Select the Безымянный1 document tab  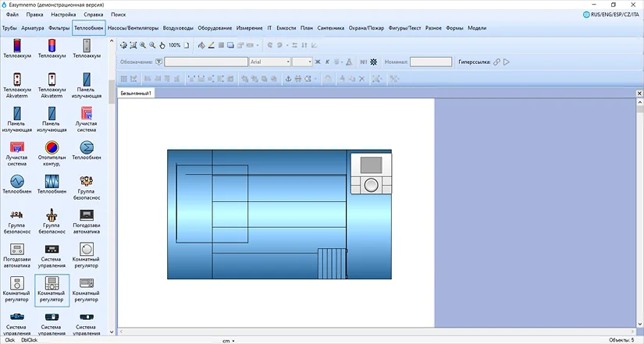(136, 93)
